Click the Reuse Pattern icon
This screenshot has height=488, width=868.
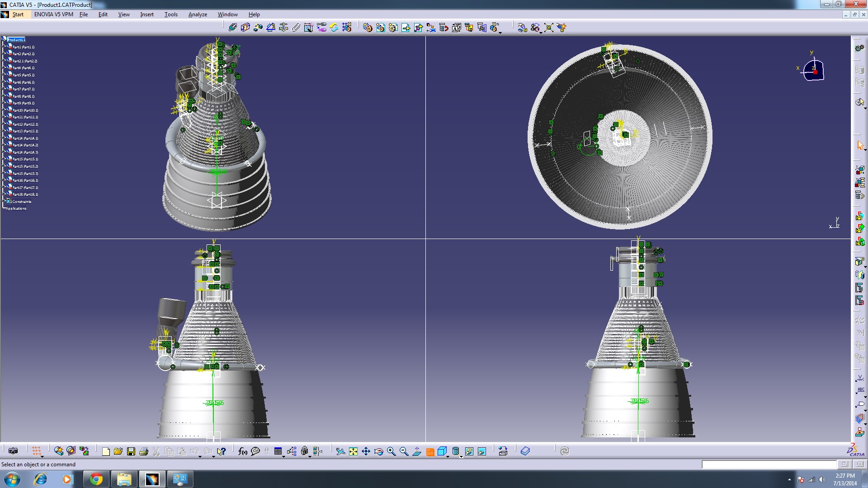[347, 28]
